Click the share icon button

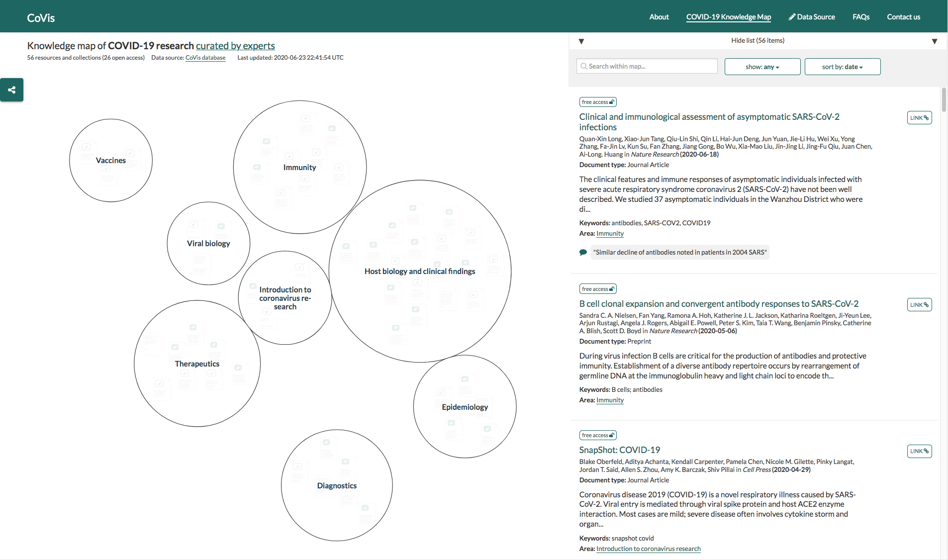click(x=11, y=90)
